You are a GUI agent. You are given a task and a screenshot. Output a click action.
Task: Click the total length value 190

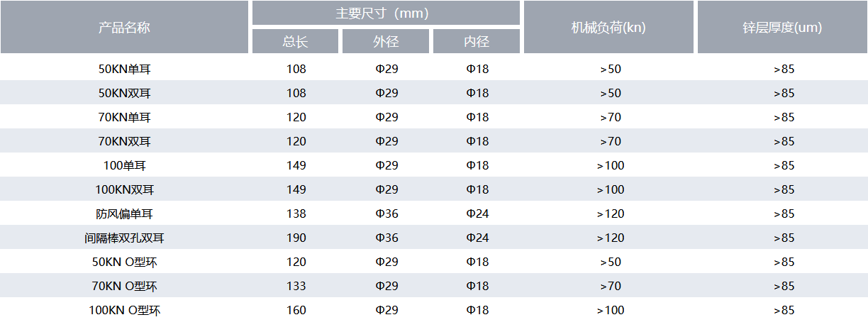tap(296, 238)
